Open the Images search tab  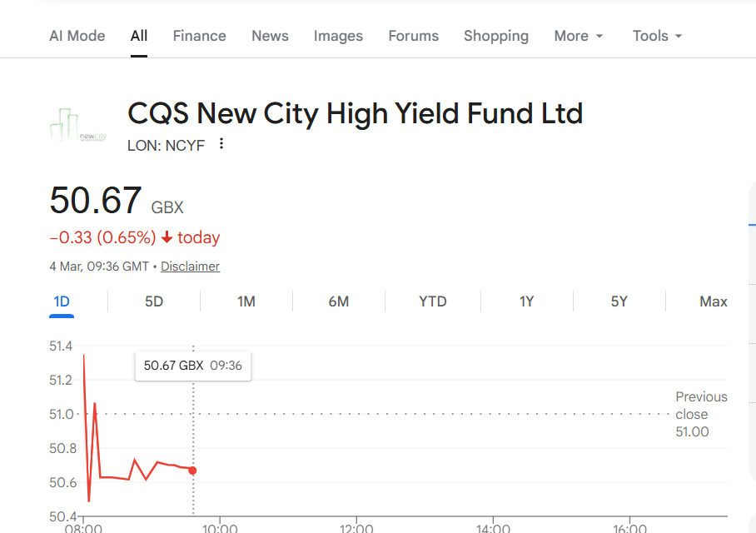338,36
